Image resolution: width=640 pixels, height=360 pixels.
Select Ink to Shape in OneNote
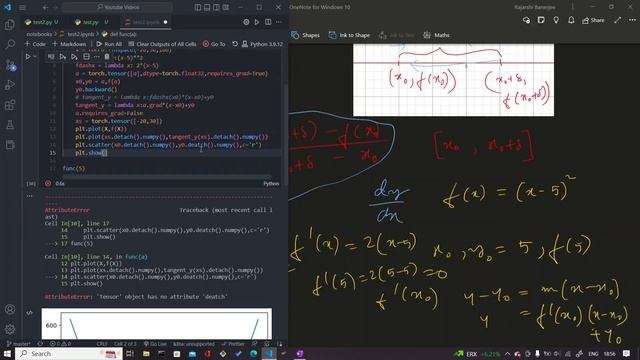click(349, 35)
